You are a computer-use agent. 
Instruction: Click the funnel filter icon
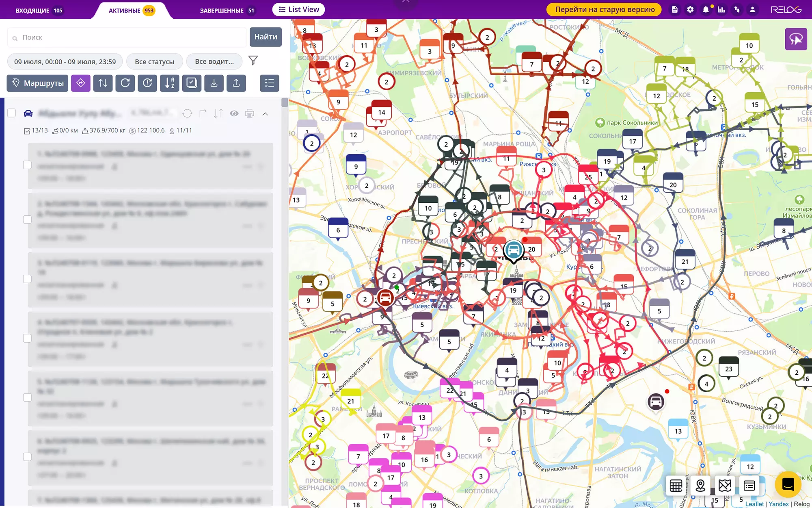coord(253,61)
